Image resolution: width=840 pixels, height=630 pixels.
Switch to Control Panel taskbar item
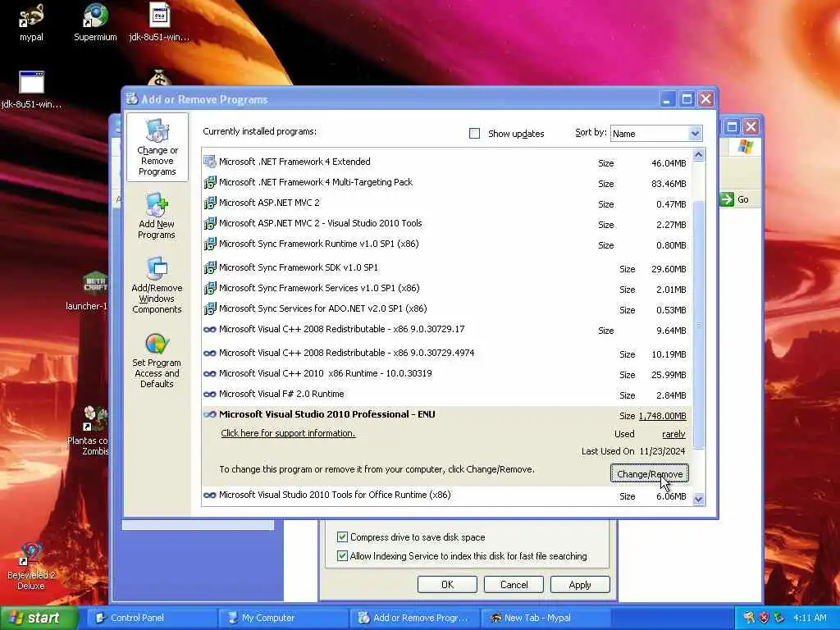151,618
